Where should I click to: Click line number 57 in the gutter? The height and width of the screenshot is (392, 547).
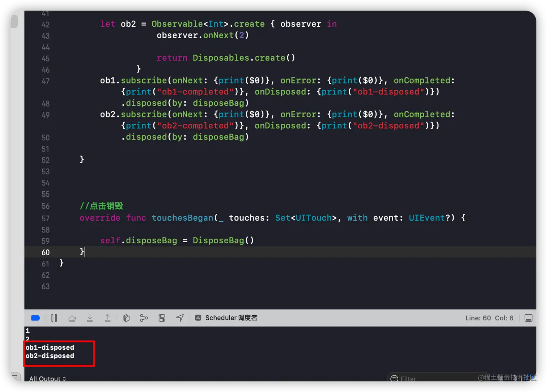pyautogui.click(x=46, y=218)
